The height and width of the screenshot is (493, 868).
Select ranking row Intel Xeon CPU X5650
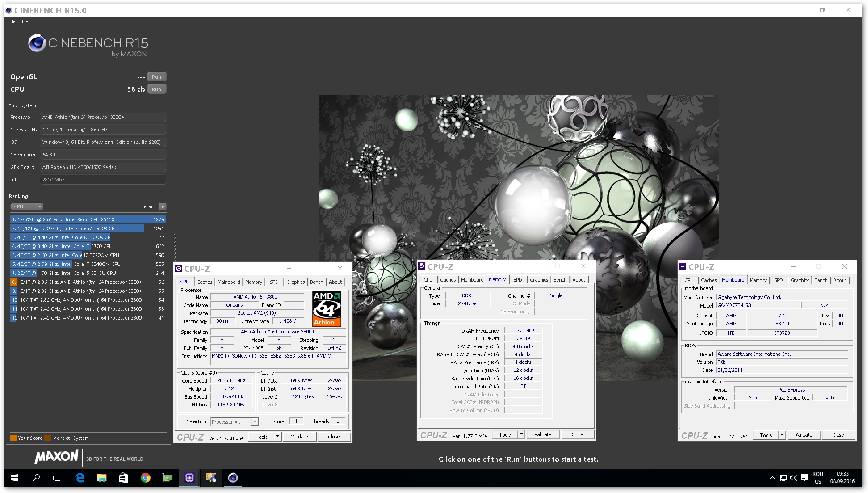pos(88,219)
